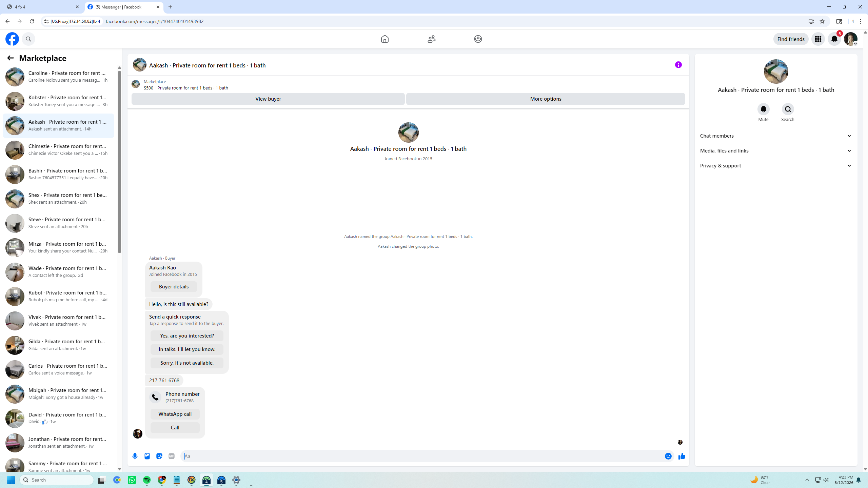Expand the Chat members section
868x488 pixels.
click(x=776, y=136)
